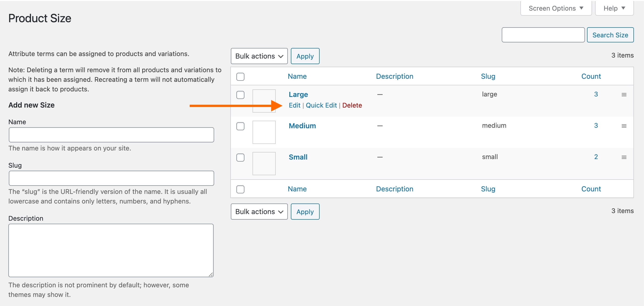Screen dimensions: 644x306
Task: Click the Medium term thumbnail placeholder
Action: click(x=264, y=132)
